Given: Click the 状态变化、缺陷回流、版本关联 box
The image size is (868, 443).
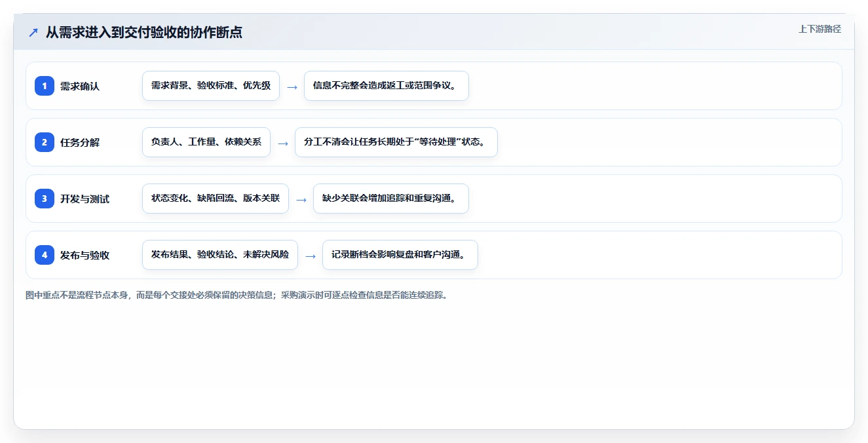Looking at the screenshot, I should 216,199.
